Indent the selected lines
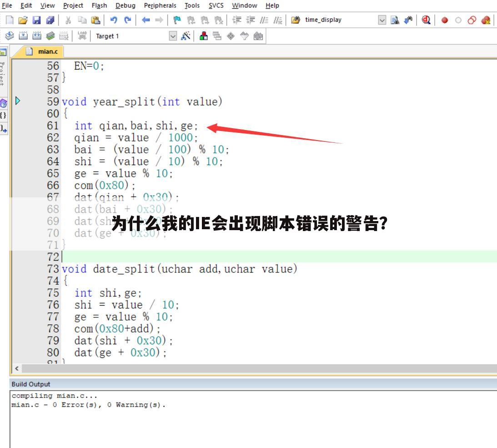497x448 pixels. click(237, 20)
